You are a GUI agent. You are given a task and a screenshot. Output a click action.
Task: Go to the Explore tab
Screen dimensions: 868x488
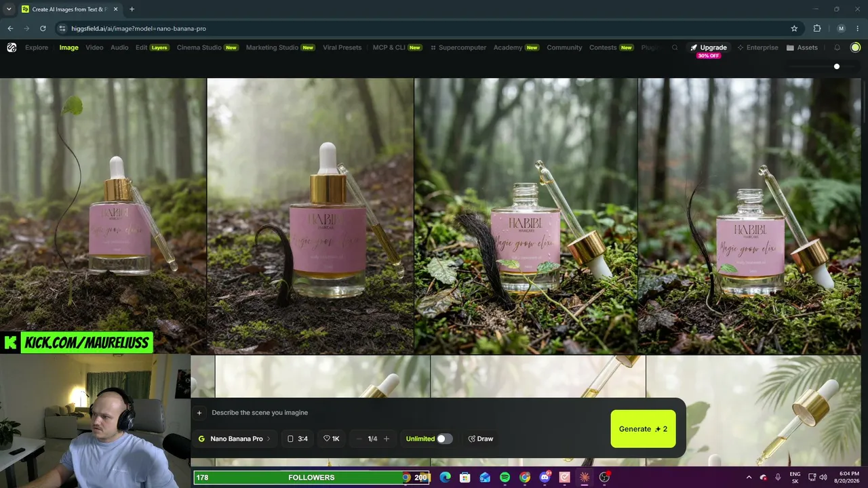coord(37,47)
